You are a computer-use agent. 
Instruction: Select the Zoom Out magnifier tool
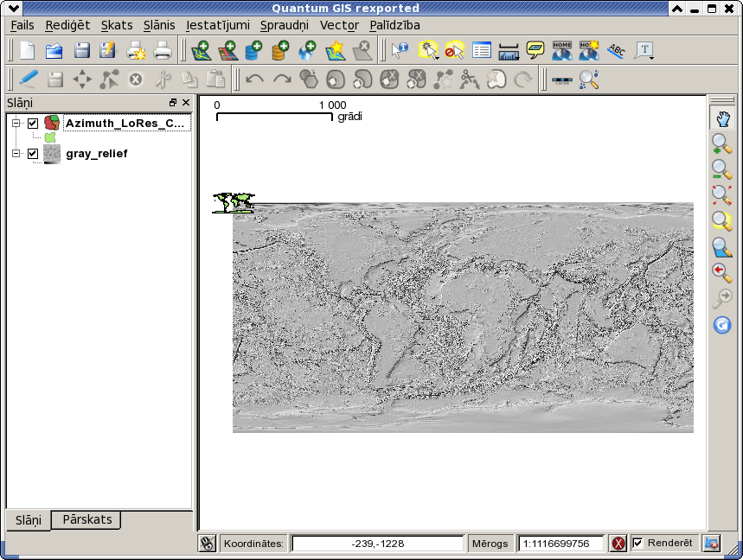722,169
